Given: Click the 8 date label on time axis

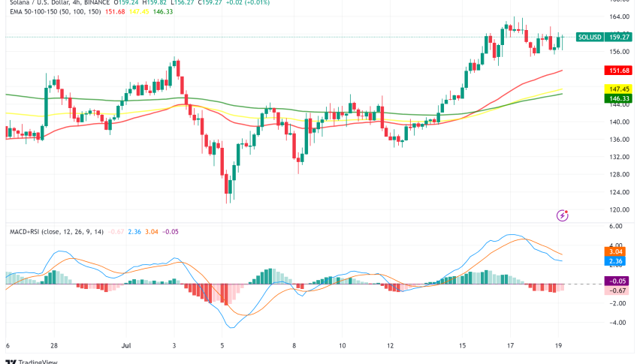Looking at the screenshot, I should [x=294, y=346].
